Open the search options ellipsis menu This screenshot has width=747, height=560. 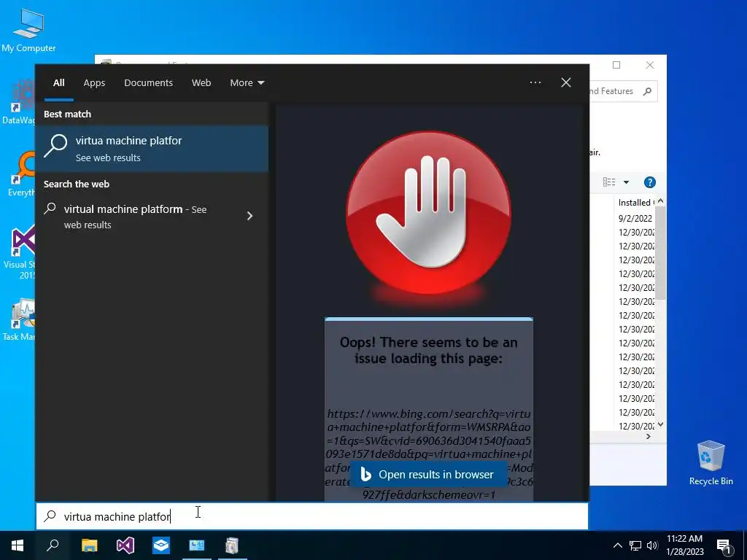click(x=535, y=82)
